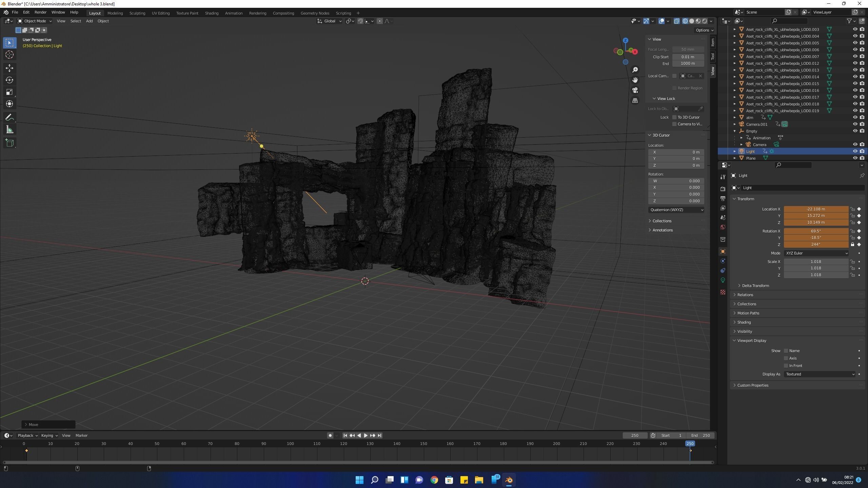
Task: Select the Measure tool
Action: (9, 130)
